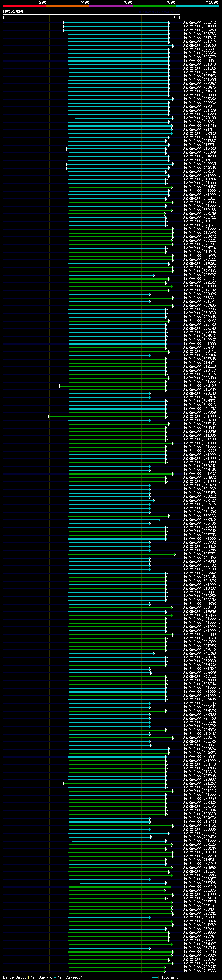Screen dimensions: 222x980
Task: Click the green ~80% identity legend bar
Action: (x=154, y=6)
